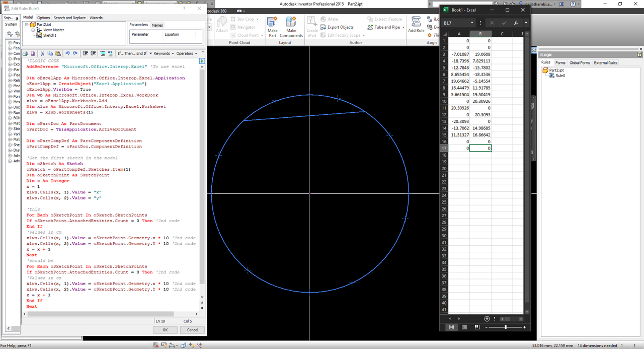The image size is (644, 349).
Task: Insert function using the fx button in Excel
Action: point(516,23)
